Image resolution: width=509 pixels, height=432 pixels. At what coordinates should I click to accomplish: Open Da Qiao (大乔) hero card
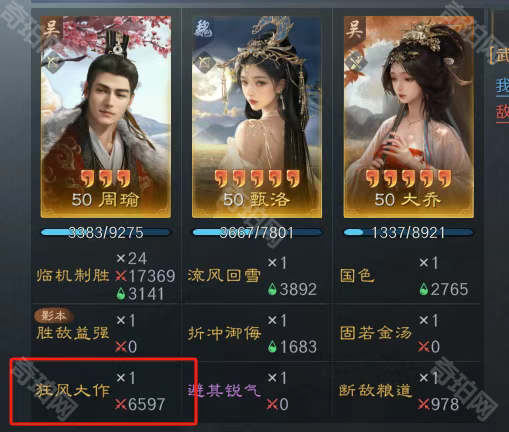pos(409,117)
